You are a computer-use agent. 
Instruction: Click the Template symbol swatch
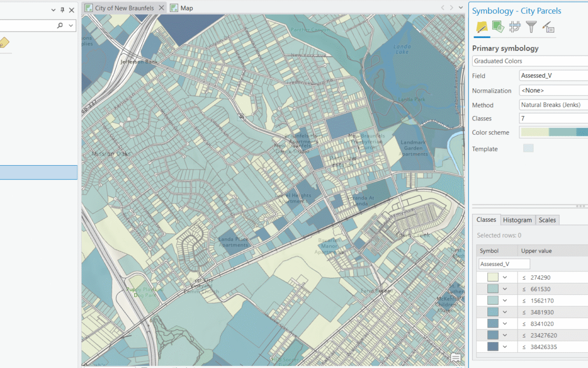pyautogui.click(x=527, y=148)
